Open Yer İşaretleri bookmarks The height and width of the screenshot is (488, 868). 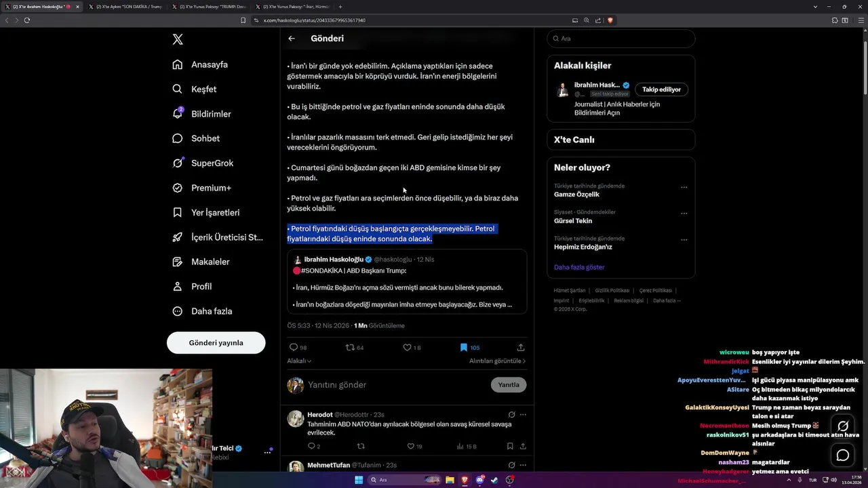tap(206, 212)
